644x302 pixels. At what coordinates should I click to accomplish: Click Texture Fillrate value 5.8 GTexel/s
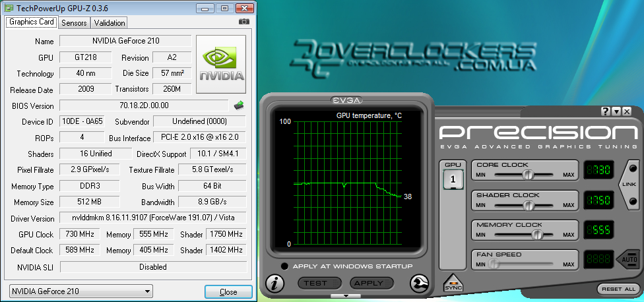pos(212,169)
